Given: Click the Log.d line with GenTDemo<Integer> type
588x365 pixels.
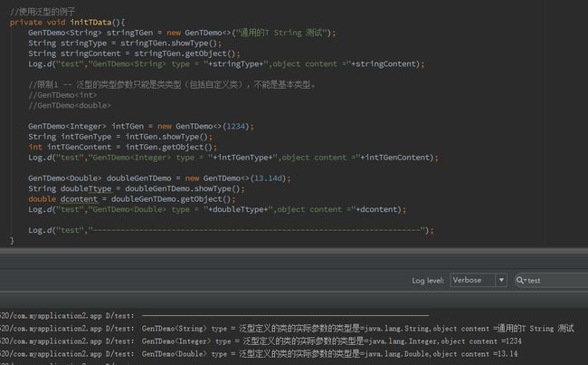Looking at the screenshot, I should tap(233, 158).
